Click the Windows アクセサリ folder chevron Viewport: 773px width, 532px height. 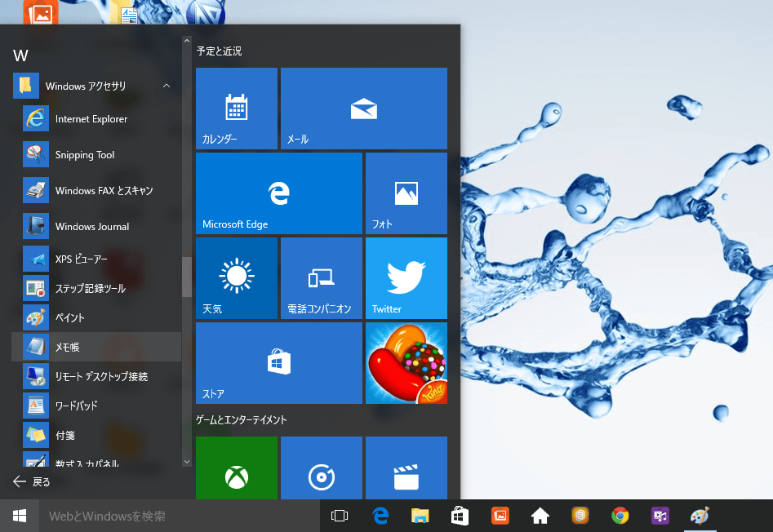coord(167,86)
